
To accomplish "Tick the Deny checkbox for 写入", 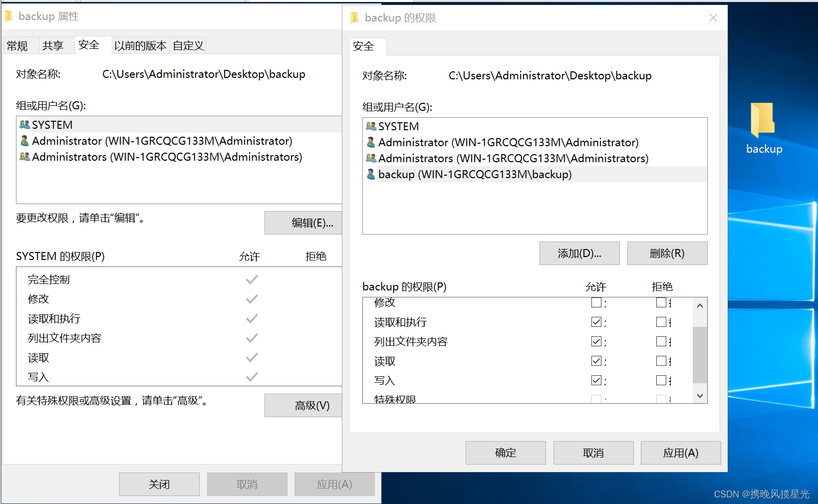I will [661, 380].
